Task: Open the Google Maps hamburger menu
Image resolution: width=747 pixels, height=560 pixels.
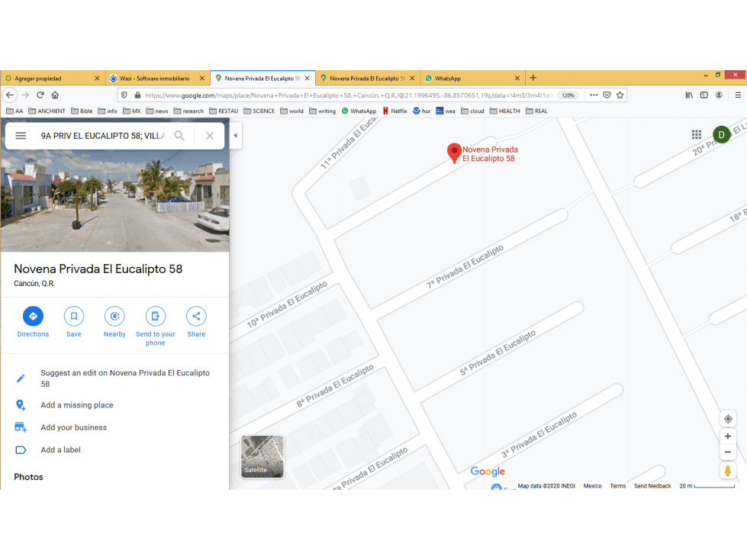Action: tap(21, 136)
